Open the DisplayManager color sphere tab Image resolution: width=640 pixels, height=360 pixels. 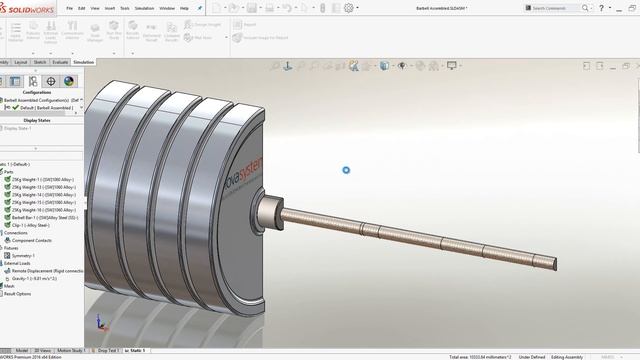[x=69, y=81]
